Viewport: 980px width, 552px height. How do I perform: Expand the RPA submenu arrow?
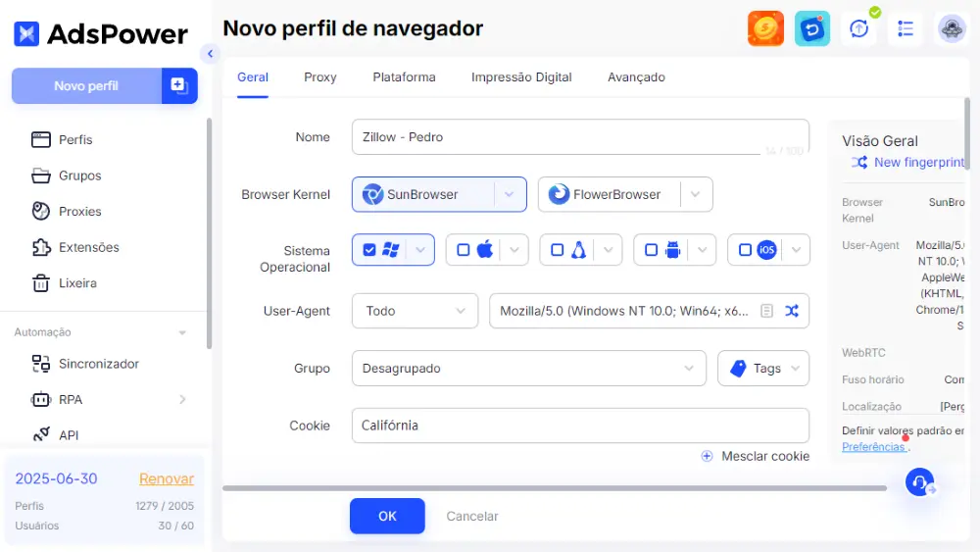coord(182,399)
